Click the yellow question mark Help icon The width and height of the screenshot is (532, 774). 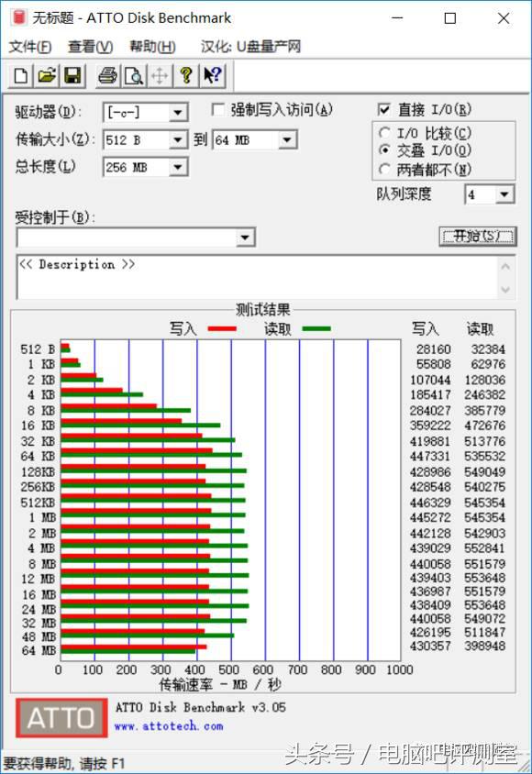click(185, 75)
